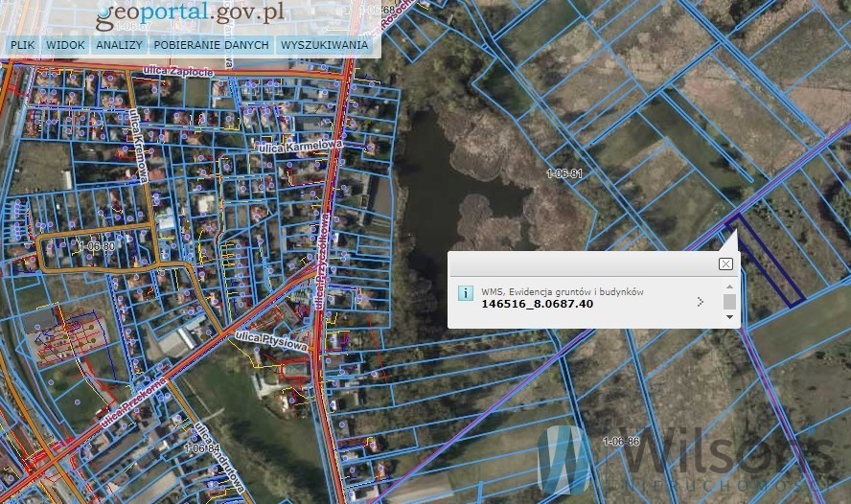
Task: Click the popup scrollbar up arrow
Action: tap(729, 286)
